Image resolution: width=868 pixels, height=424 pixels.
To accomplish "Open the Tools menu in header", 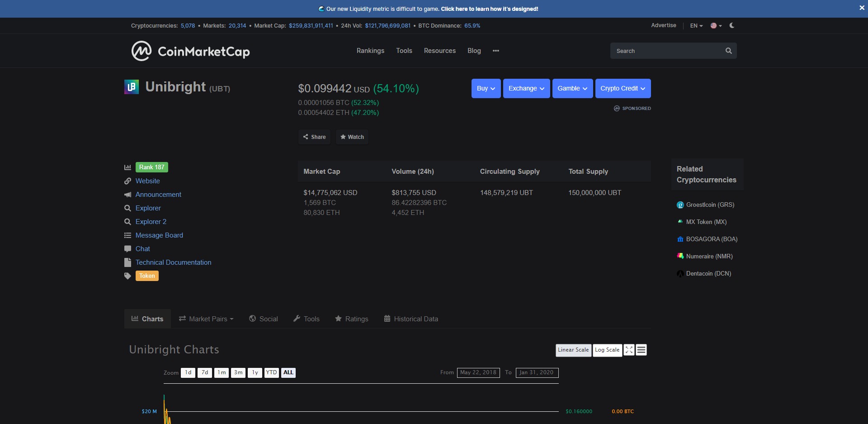I will 404,51.
